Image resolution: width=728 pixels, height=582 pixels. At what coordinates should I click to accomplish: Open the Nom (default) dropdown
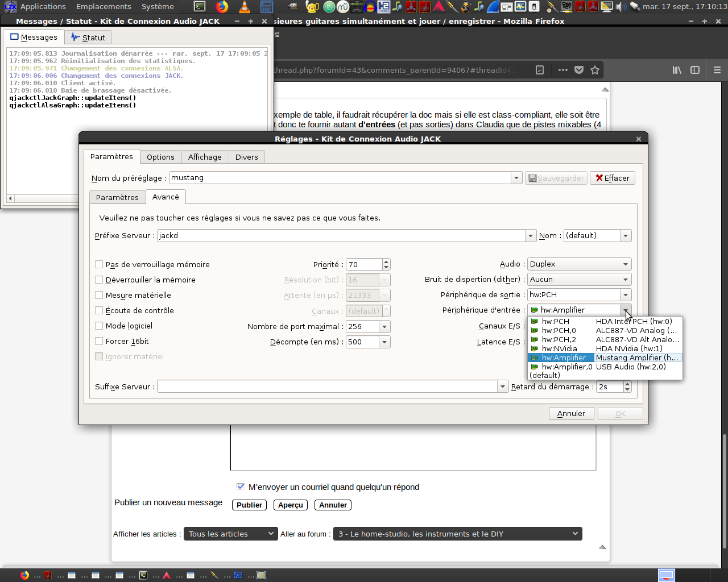point(626,236)
